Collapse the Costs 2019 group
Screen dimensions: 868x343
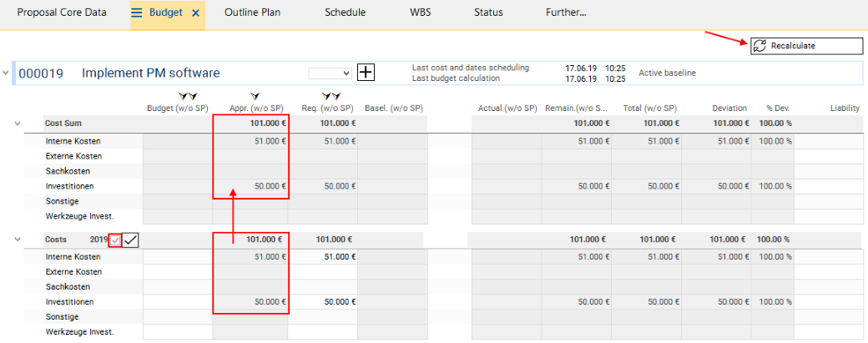coord(16,240)
